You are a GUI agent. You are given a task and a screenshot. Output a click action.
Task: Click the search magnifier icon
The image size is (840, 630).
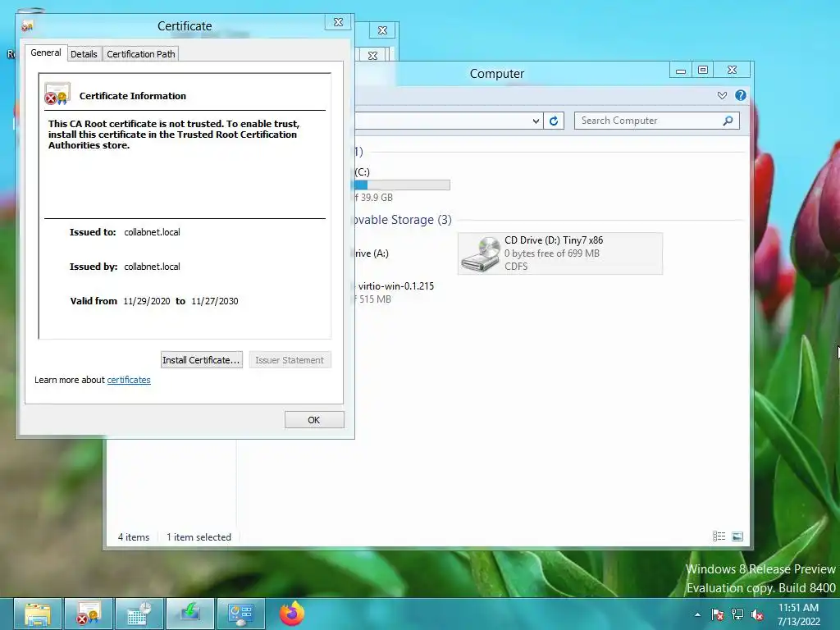pos(728,121)
